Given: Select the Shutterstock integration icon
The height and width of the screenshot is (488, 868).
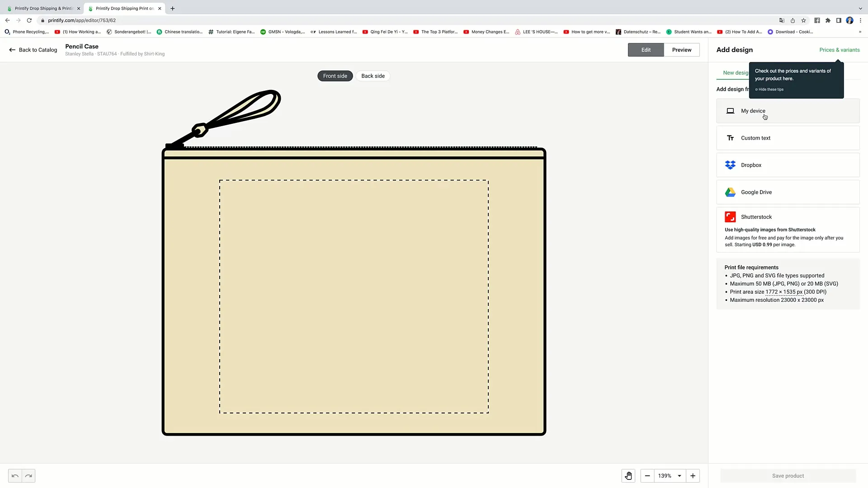Looking at the screenshot, I should click(x=730, y=216).
